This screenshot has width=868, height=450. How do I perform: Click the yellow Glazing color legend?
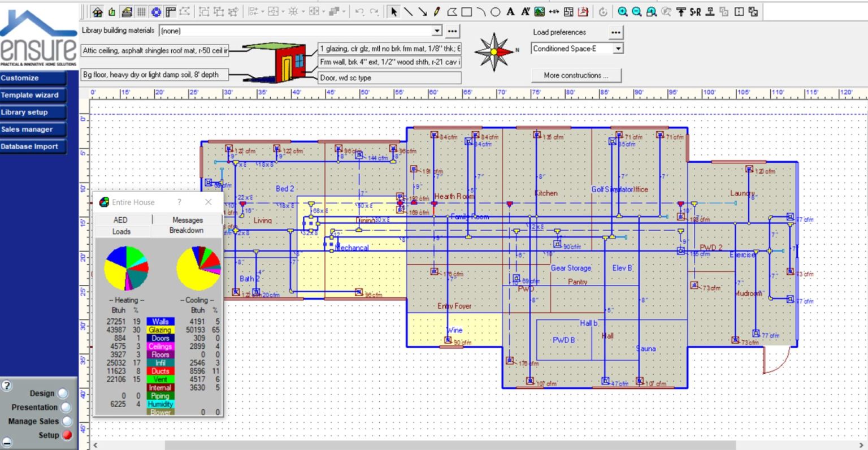160,330
